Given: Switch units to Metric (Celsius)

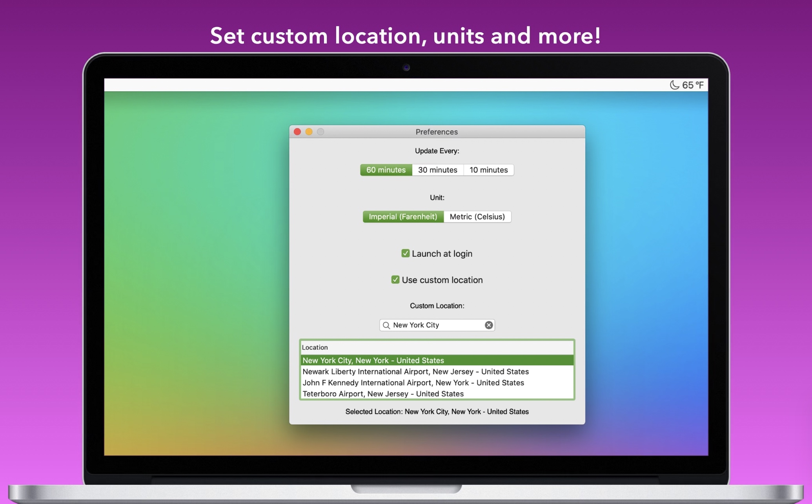Looking at the screenshot, I should tap(477, 217).
